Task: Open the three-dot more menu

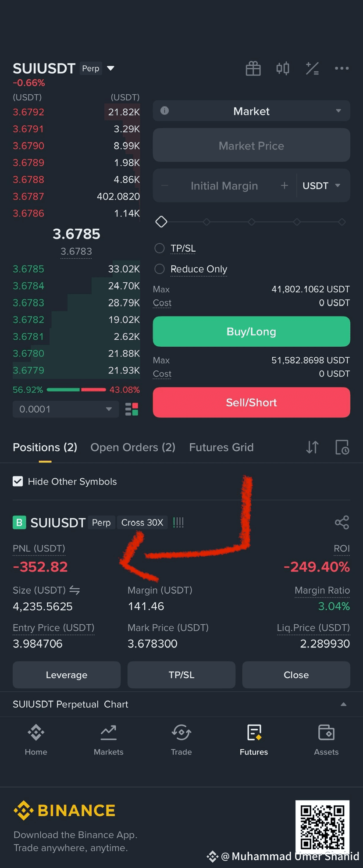Action: click(x=342, y=68)
